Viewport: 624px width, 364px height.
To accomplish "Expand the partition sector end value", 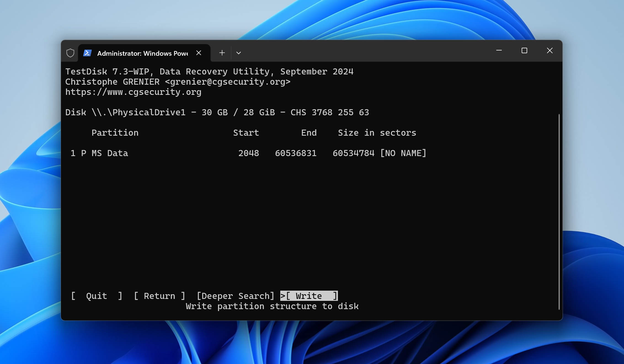I will [296, 152].
